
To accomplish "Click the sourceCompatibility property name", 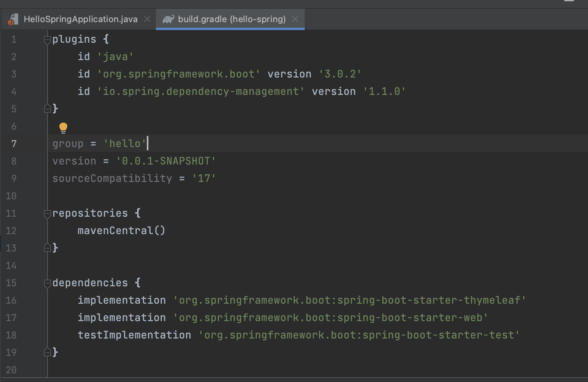I will tap(112, 178).
